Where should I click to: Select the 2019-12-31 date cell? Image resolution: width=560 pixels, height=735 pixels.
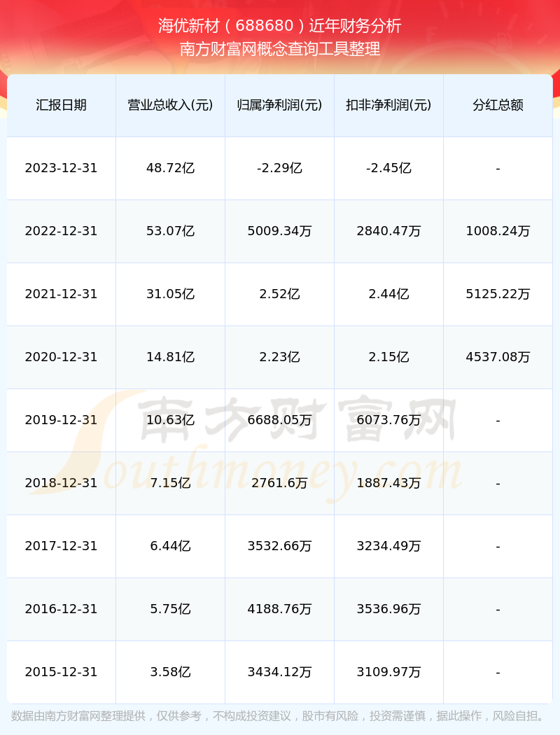pyautogui.click(x=62, y=421)
